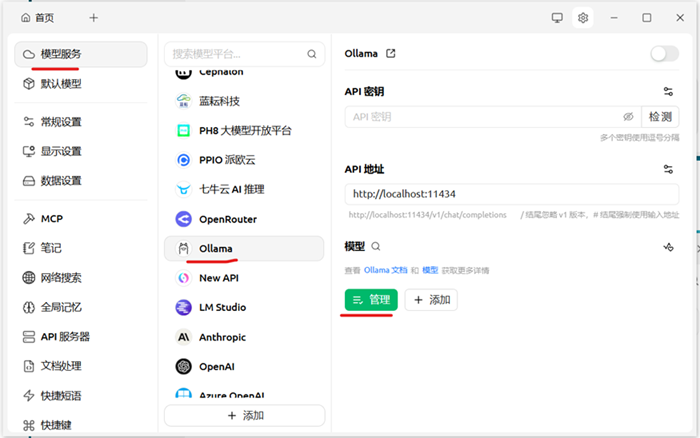Screen dimensions: 700x438
Task: Open the settings gear in title bar
Action: (x=583, y=18)
